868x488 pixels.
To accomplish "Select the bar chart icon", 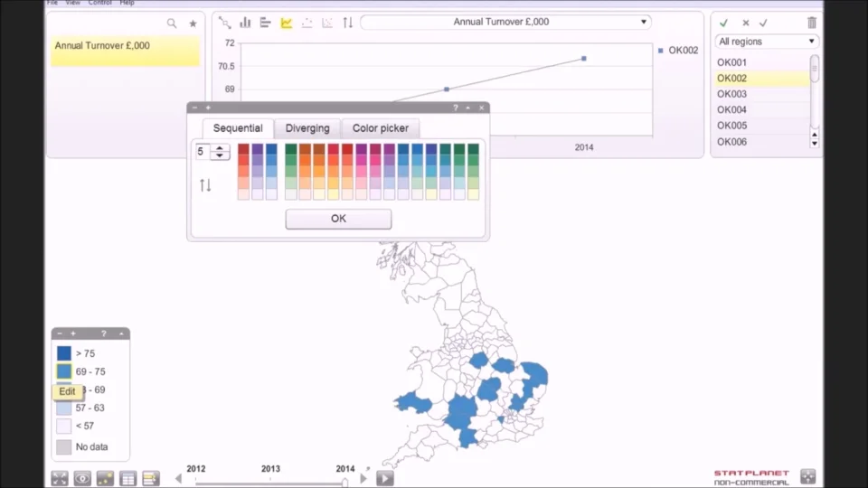I will click(x=245, y=23).
